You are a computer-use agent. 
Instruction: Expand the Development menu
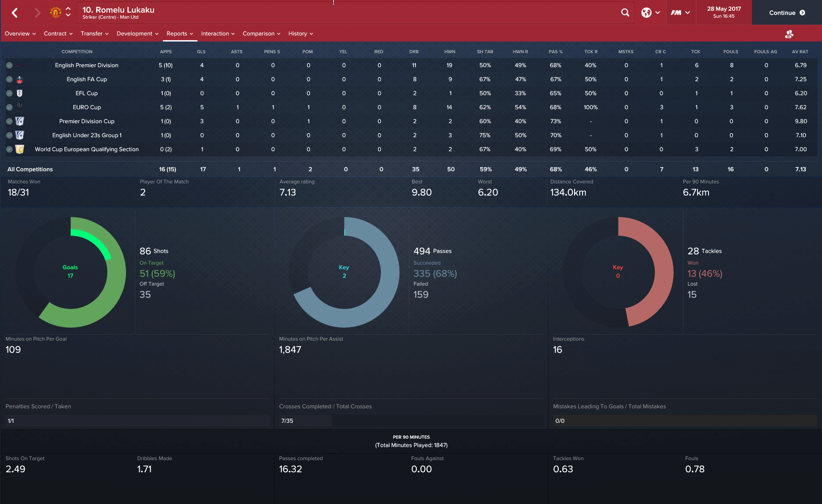[x=137, y=34]
